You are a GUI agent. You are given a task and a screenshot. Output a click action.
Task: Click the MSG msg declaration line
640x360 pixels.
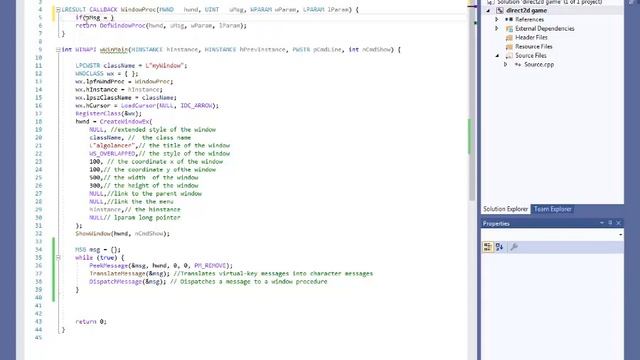point(98,249)
